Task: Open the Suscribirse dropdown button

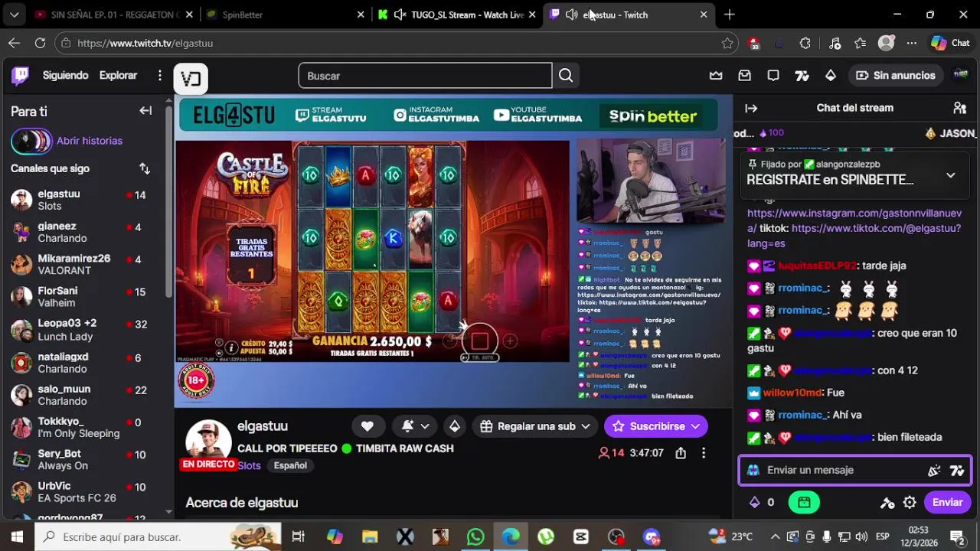Action: 656,426
